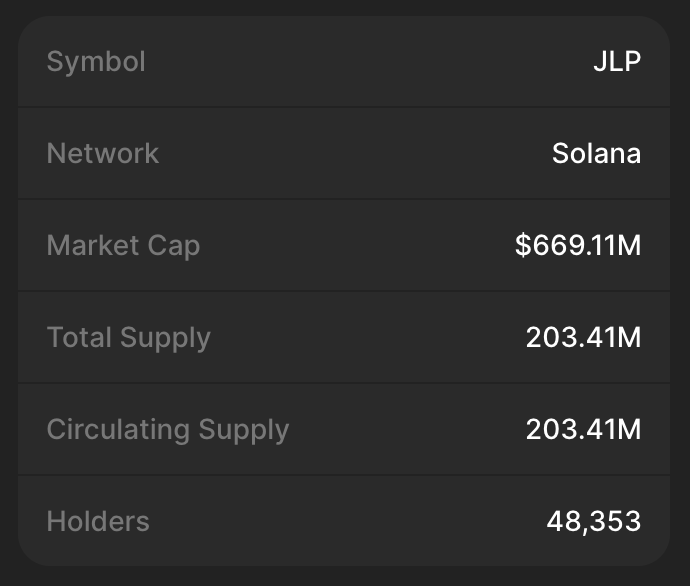Click the divider between Network and Market Cap
690x586 pixels.
tap(344, 199)
